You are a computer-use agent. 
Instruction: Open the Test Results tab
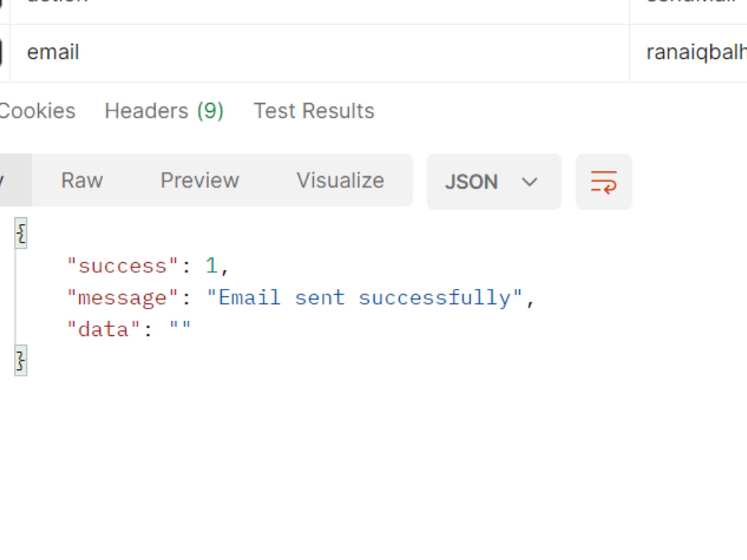click(314, 111)
